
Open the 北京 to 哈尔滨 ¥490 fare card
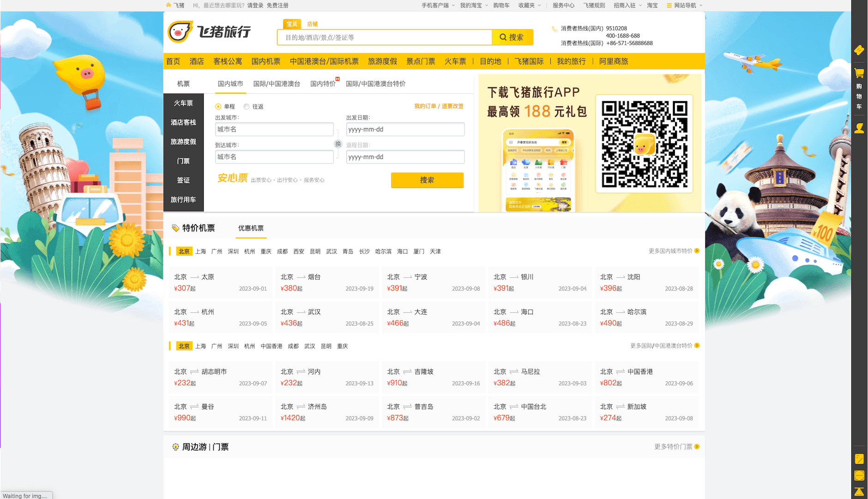646,317
